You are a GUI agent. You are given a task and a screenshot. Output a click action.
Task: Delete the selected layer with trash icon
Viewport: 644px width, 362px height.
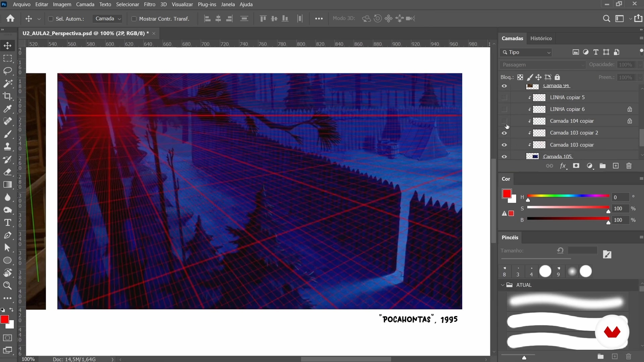pos(629,166)
